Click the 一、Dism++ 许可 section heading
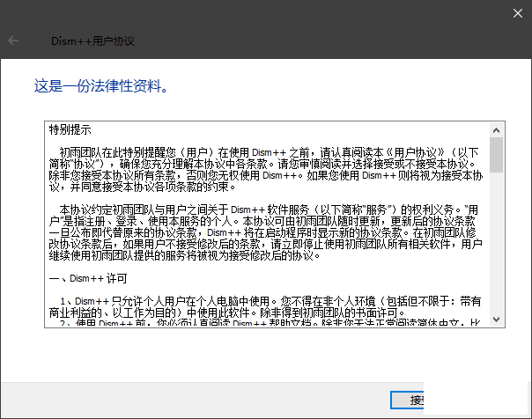The width and height of the screenshot is (532, 419). coord(88,279)
